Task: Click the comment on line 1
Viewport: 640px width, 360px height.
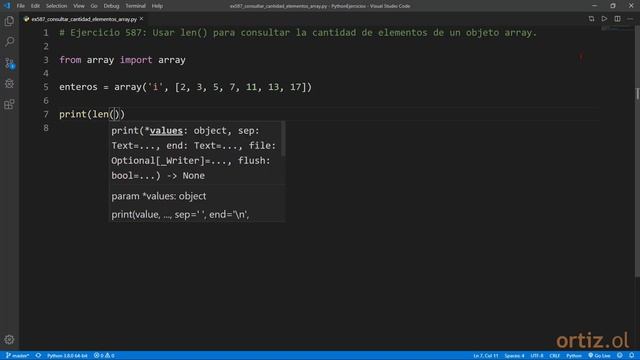Action: point(298,33)
